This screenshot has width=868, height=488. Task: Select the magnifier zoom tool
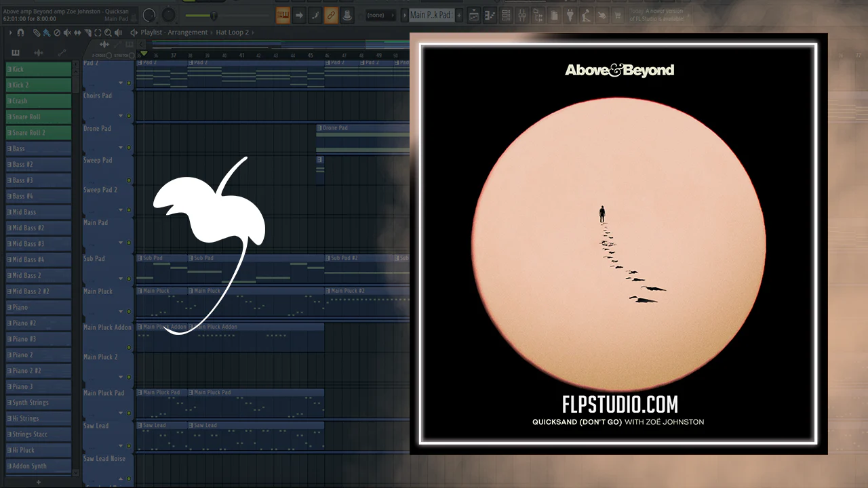108,33
